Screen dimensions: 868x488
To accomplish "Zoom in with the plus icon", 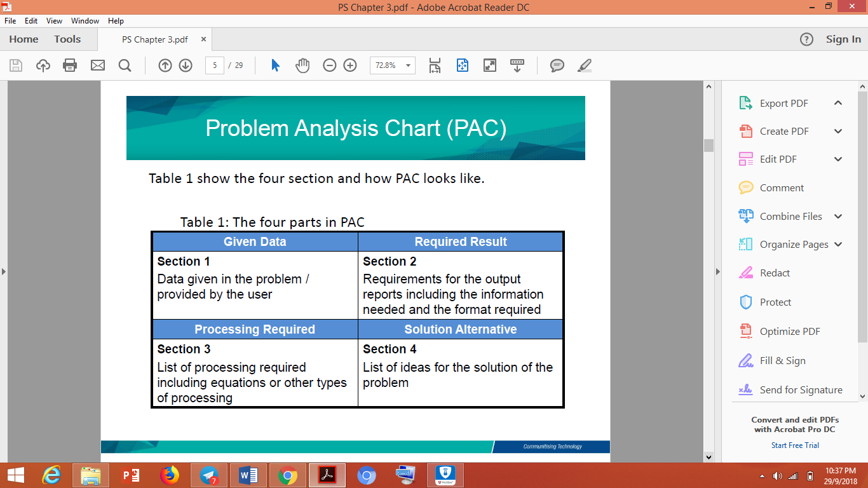I will tap(349, 65).
